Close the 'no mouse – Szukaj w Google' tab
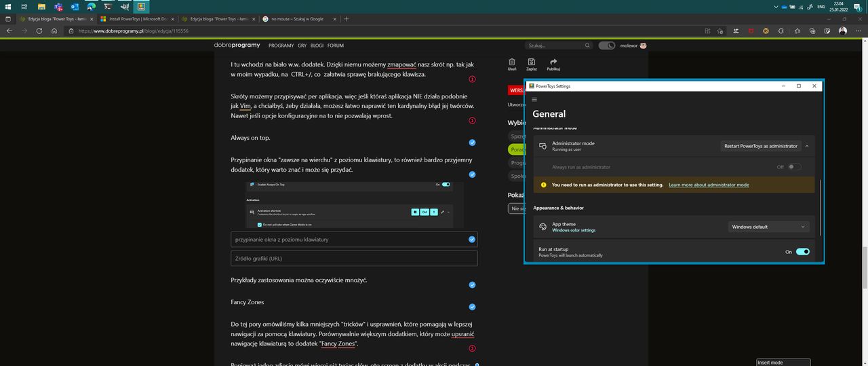 pos(335,19)
